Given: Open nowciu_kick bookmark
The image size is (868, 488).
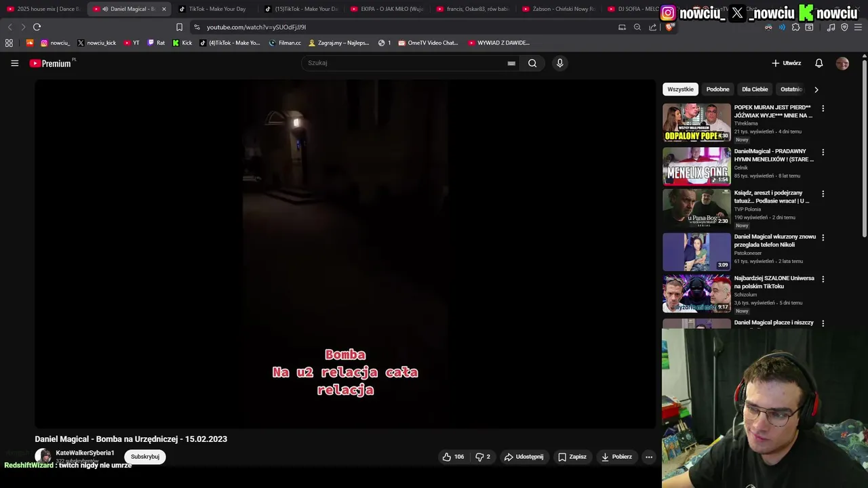Looking at the screenshot, I should pos(96,43).
